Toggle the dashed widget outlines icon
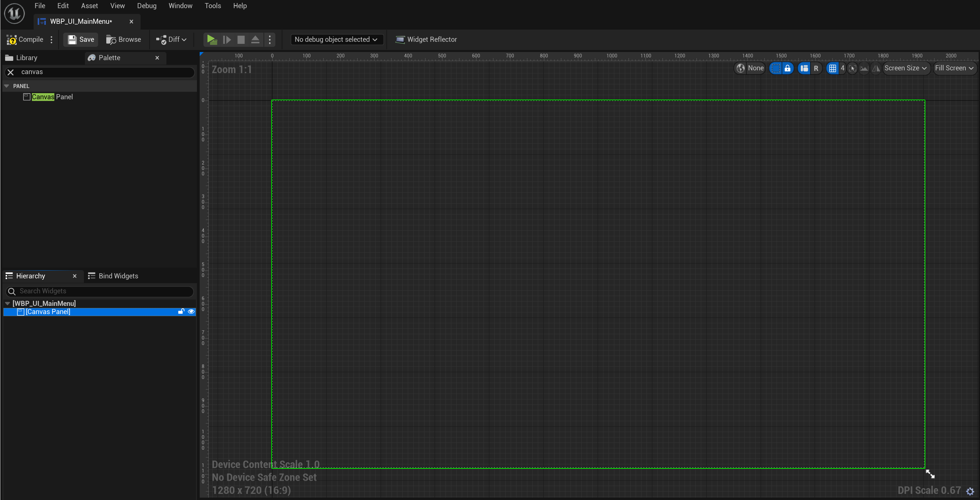Screen dimensions: 980x500 (775, 68)
